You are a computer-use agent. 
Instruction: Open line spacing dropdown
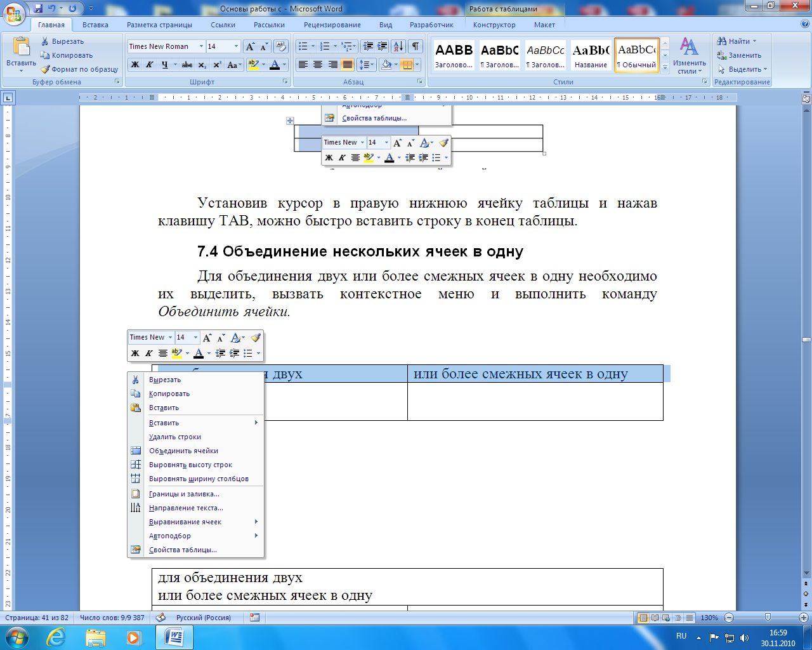pyautogui.click(x=367, y=65)
